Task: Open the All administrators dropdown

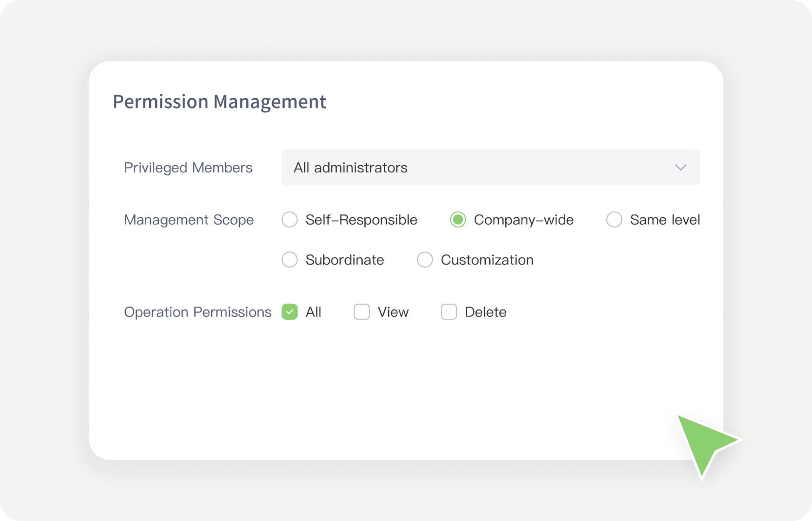Action: coord(490,168)
